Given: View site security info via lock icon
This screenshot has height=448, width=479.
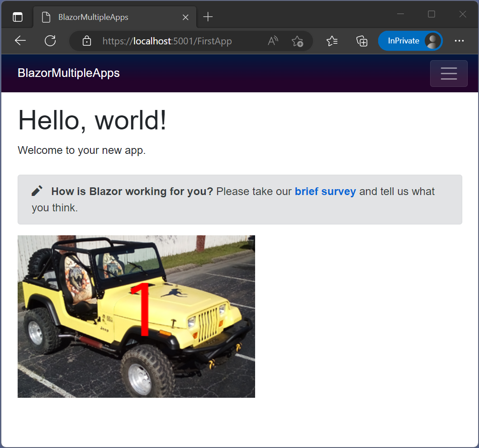Looking at the screenshot, I should click(x=86, y=41).
